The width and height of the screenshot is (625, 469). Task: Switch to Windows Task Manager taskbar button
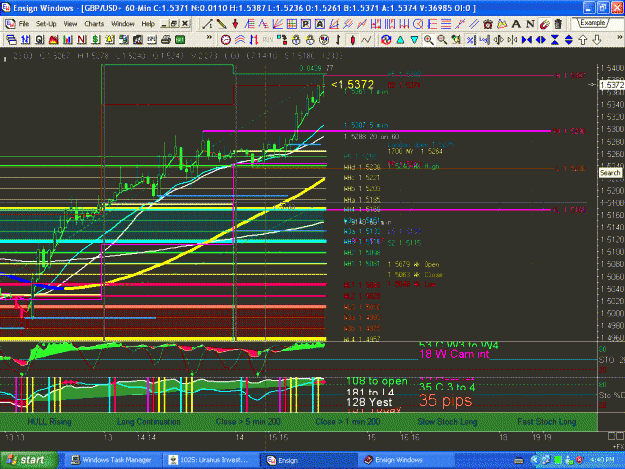(111, 460)
